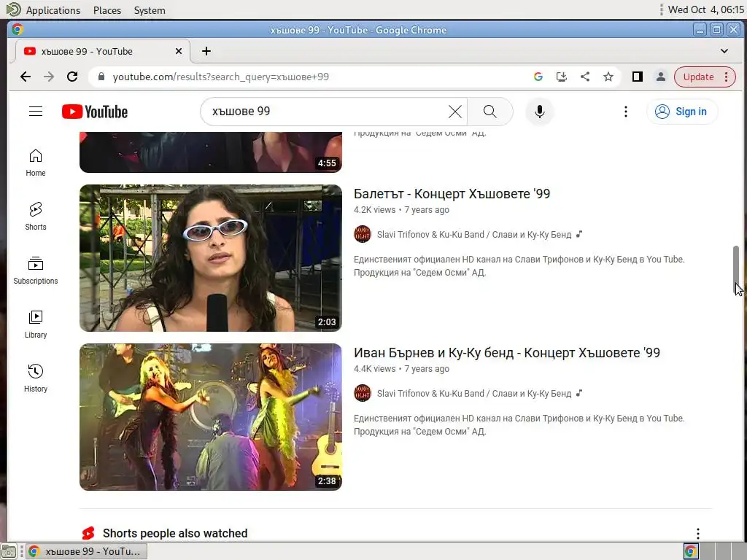Viewport: 747px width, 560px height.
Task: Focus the Chrome address bar URL
Action: [x=220, y=77]
